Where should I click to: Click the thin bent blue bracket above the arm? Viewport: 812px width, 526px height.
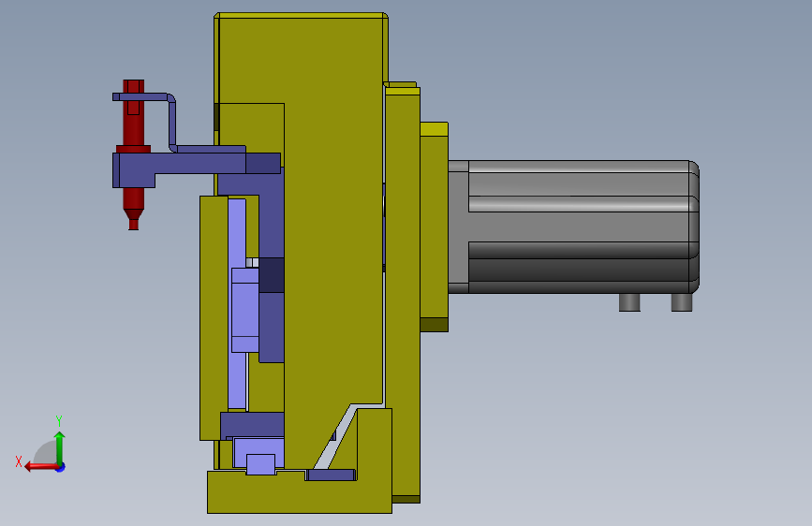(x=172, y=122)
